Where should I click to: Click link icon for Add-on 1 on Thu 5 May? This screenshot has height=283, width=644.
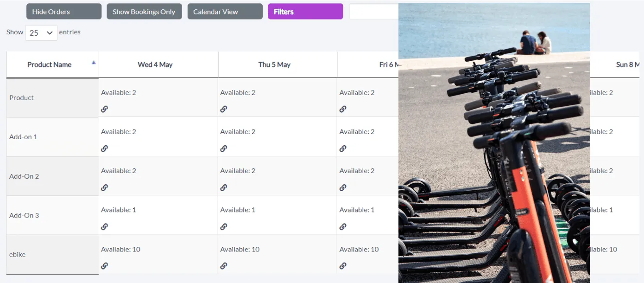[224, 148]
